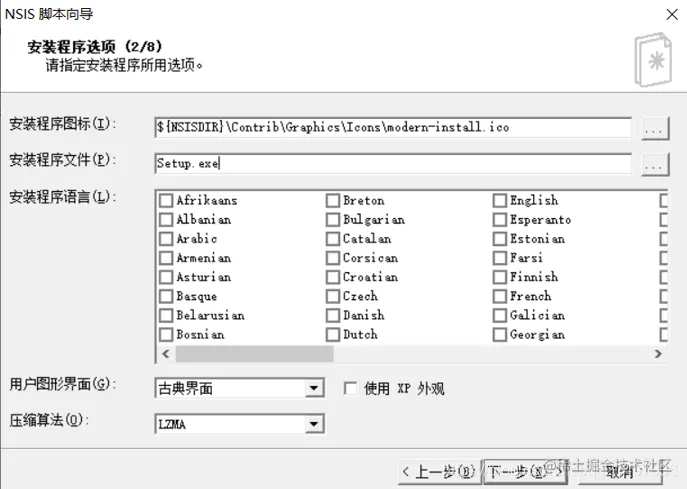Click the installer icon path field
687x489 pixels.
tap(393, 128)
